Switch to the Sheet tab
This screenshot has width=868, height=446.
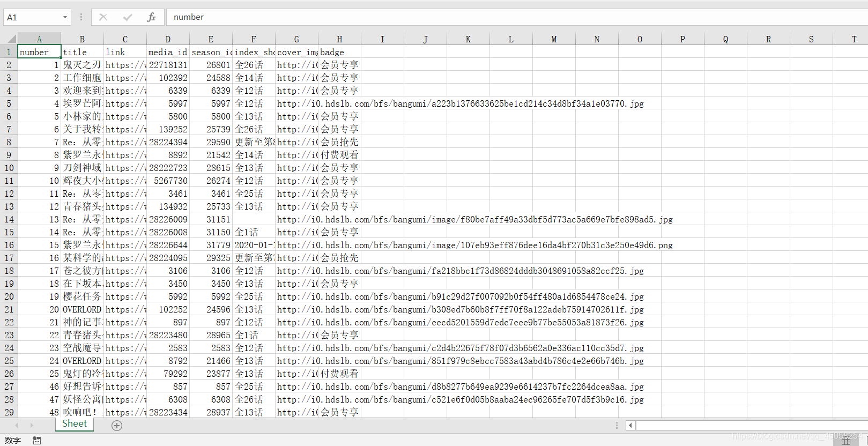coord(75,423)
